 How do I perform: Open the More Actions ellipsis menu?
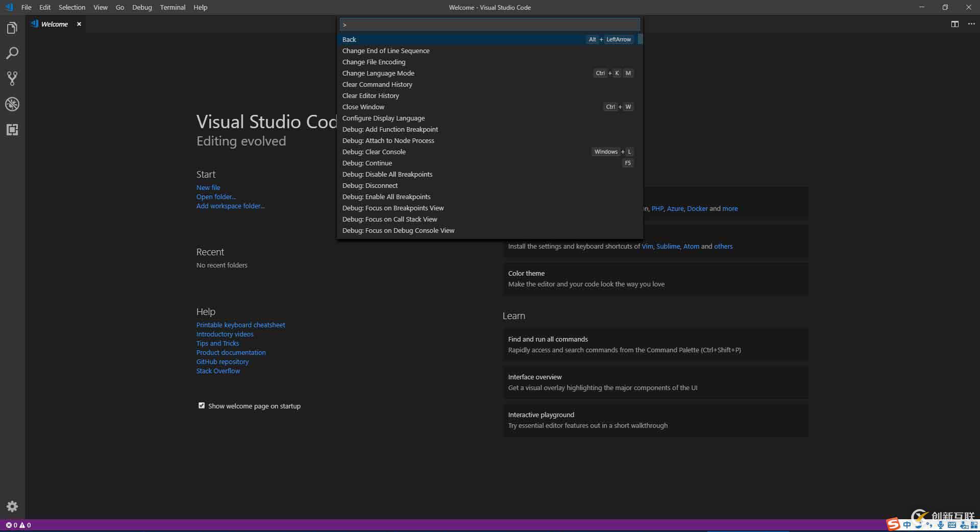tap(971, 23)
